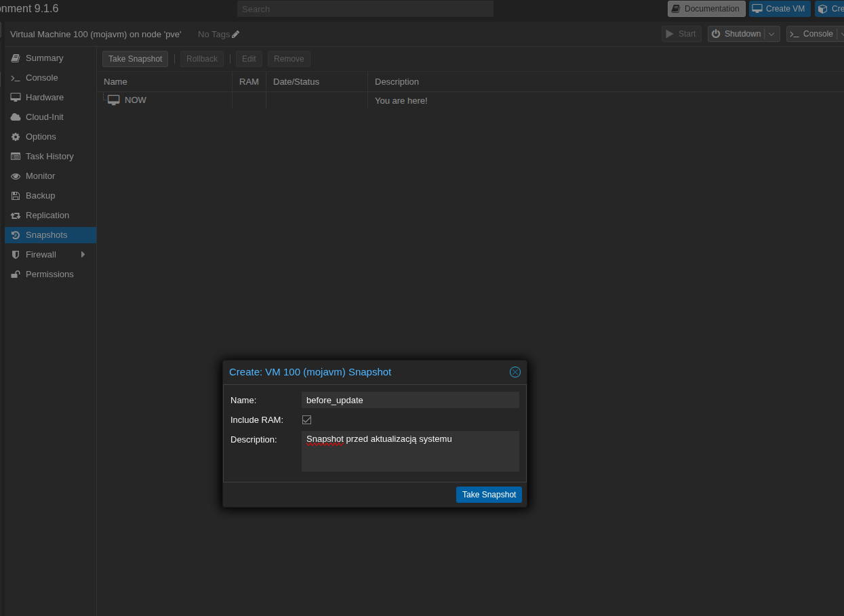844x616 pixels.
Task: Open the Console button dropdown arrow
Action: (x=841, y=33)
